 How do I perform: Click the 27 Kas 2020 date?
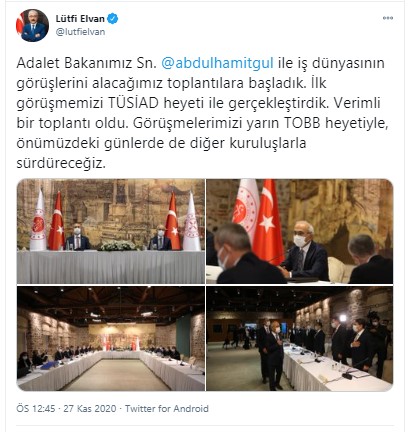click(90, 409)
